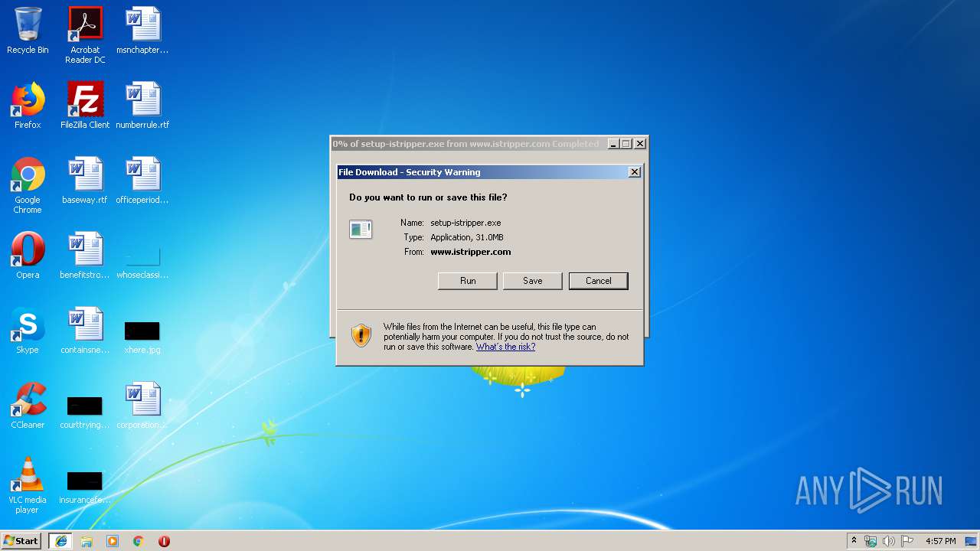This screenshot has height=551, width=980.
Task: Open media player taskbar icon
Action: 113,541
